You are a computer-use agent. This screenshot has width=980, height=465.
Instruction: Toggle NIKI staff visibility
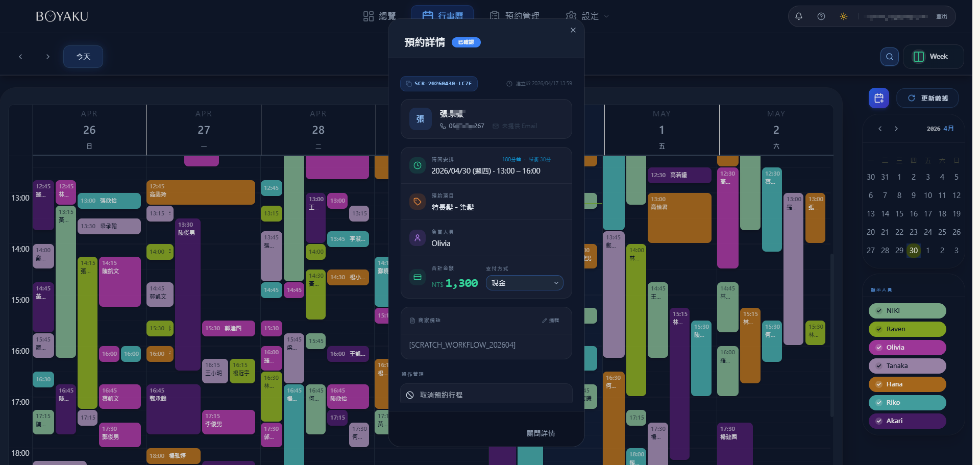pos(908,311)
